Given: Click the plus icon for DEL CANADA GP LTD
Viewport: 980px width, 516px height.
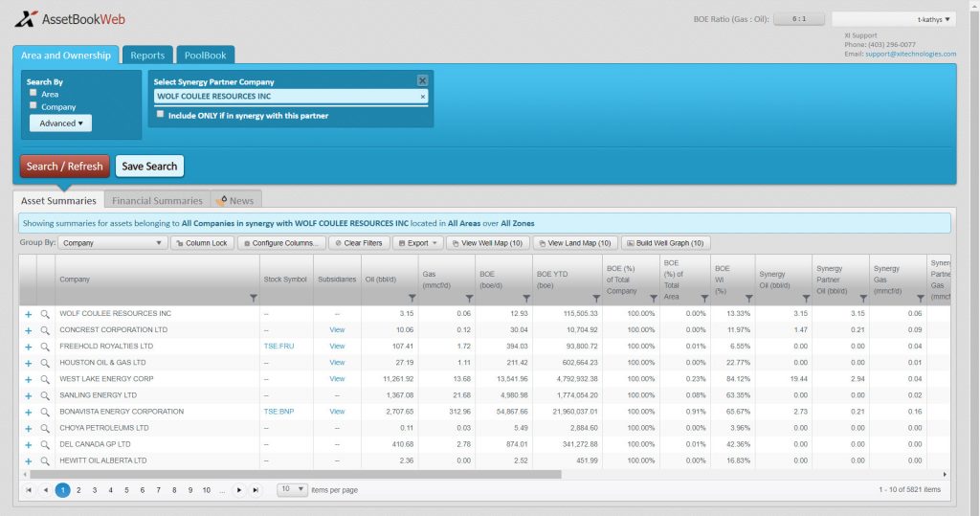Looking at the screenshot, I should click(x=28, y=445).
